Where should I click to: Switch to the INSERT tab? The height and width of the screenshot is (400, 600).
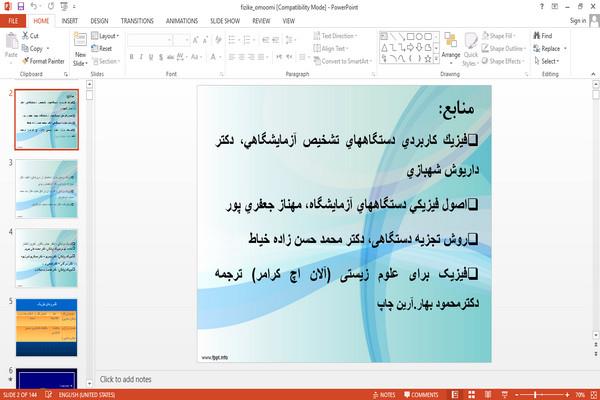pos(70,21)
